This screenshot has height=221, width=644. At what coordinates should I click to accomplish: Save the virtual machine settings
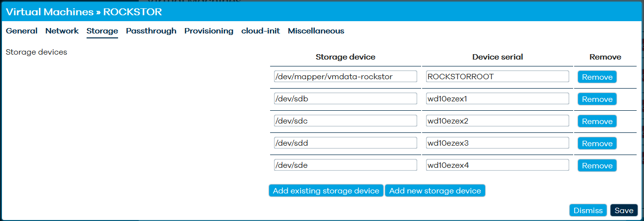tap(624, 210)
